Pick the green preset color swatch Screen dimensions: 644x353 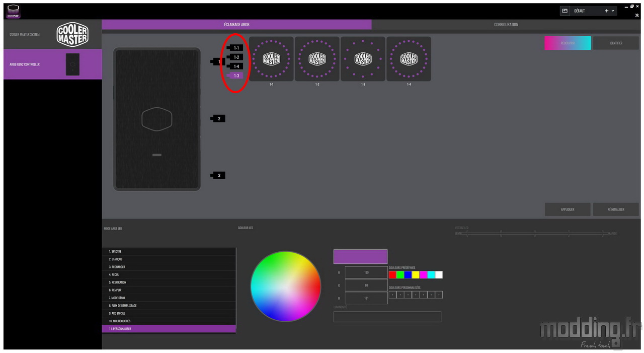click(400, 275)
